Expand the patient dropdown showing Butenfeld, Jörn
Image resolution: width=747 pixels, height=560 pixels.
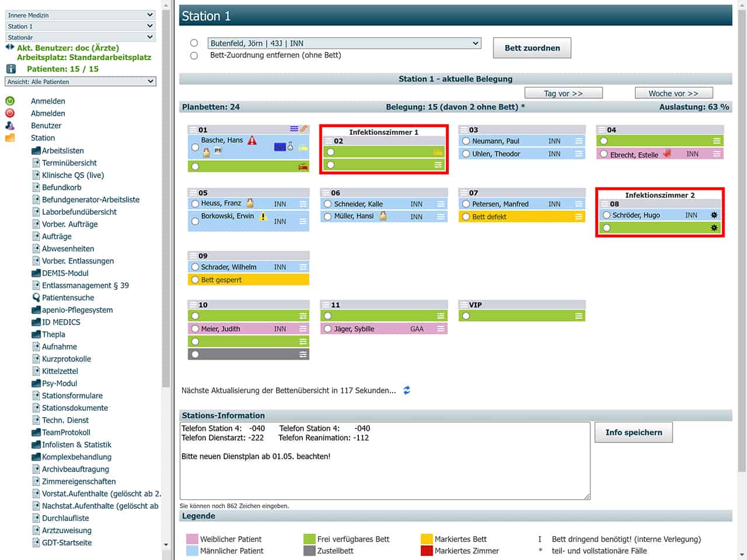344,43
